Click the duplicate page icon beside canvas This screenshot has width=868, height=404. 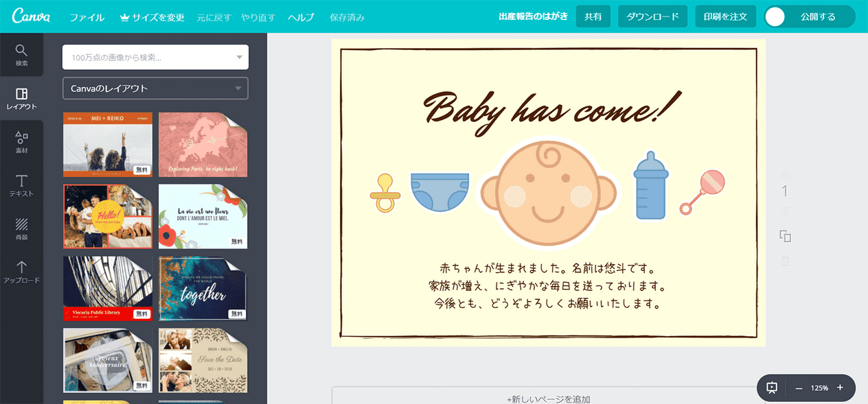pyautogui.click(x=786, y=237)
